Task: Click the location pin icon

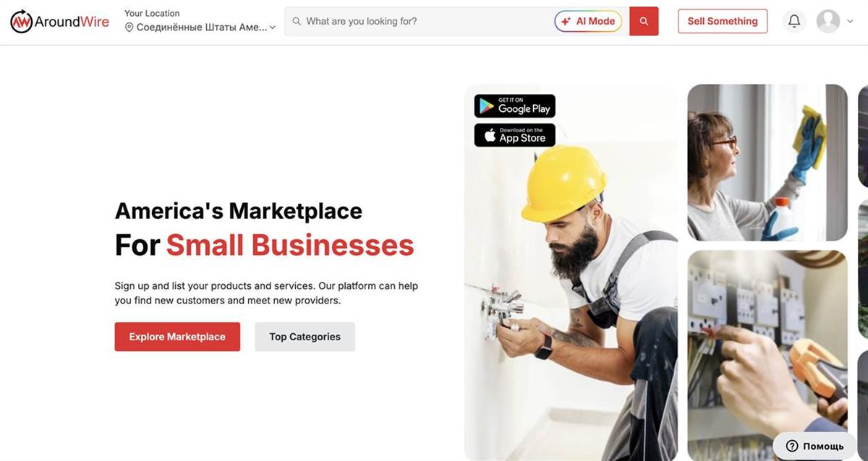Action: tap(129, 27)
